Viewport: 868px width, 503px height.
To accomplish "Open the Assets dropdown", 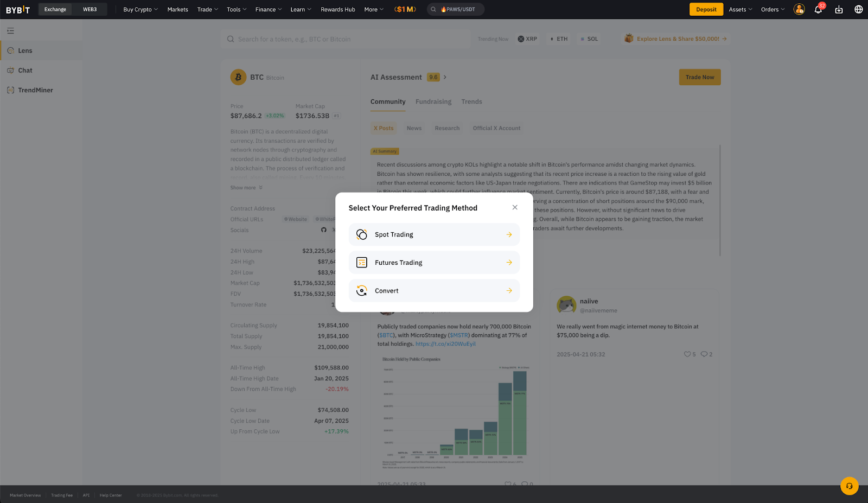I will click(x=741, y=9).
